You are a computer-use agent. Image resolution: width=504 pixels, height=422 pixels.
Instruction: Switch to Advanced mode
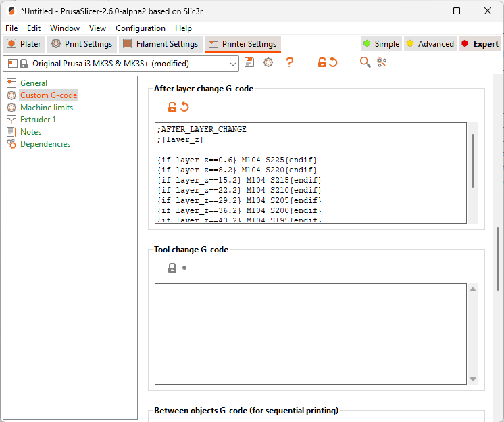pos(430,44)
